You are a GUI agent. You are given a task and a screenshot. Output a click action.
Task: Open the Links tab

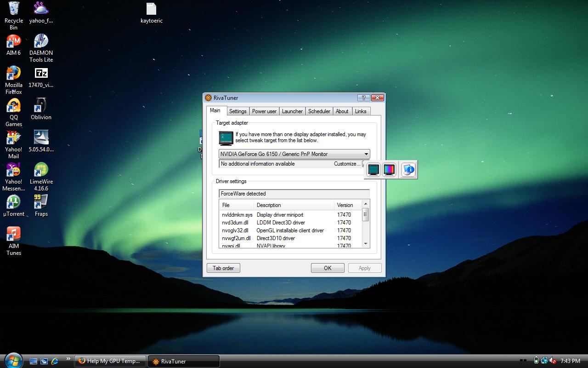click(x=361, y=111)
